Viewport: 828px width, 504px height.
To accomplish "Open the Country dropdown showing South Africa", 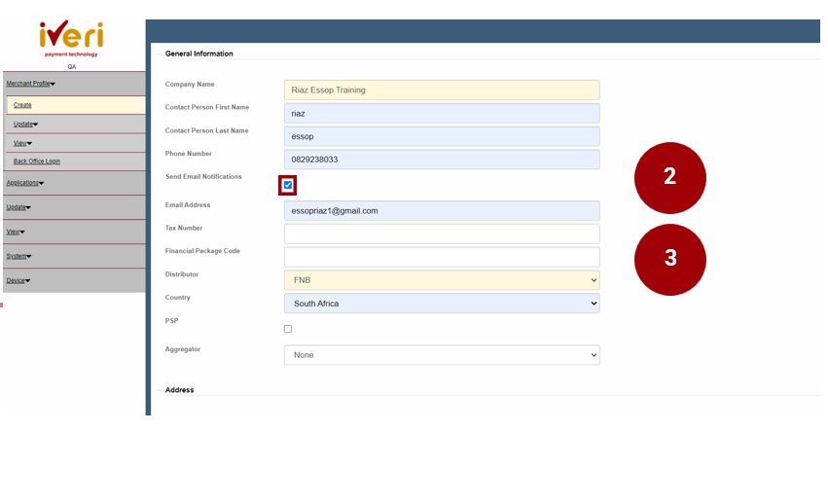I will (442, 304).
